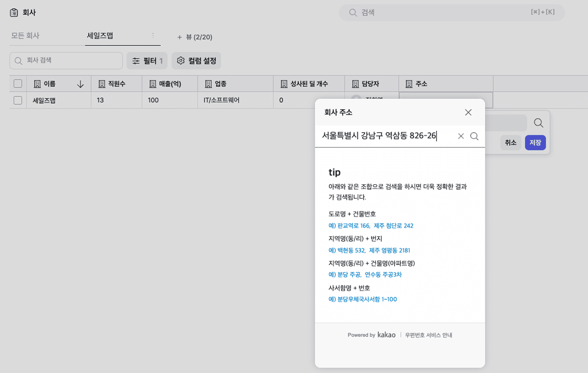Toggle the select-all checkbox in the header row
The width and height of the screenshot is (588, 373).
coord(18,84)
